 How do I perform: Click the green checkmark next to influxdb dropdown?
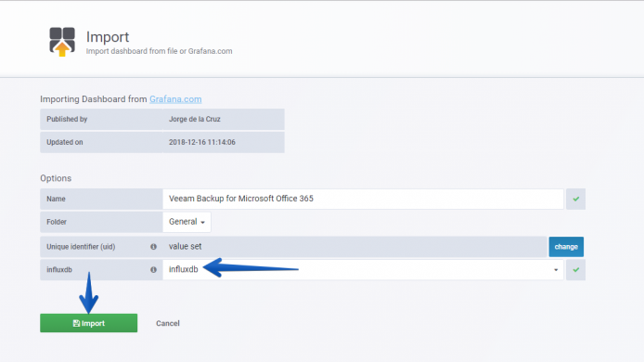(x=576, y=270)
